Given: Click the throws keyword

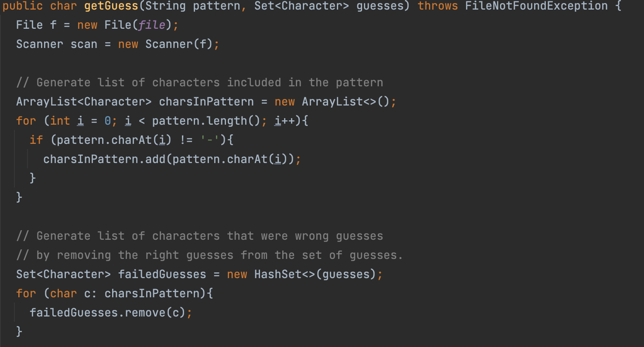Looking at the screenshot, I should click(x=438, y=6).
